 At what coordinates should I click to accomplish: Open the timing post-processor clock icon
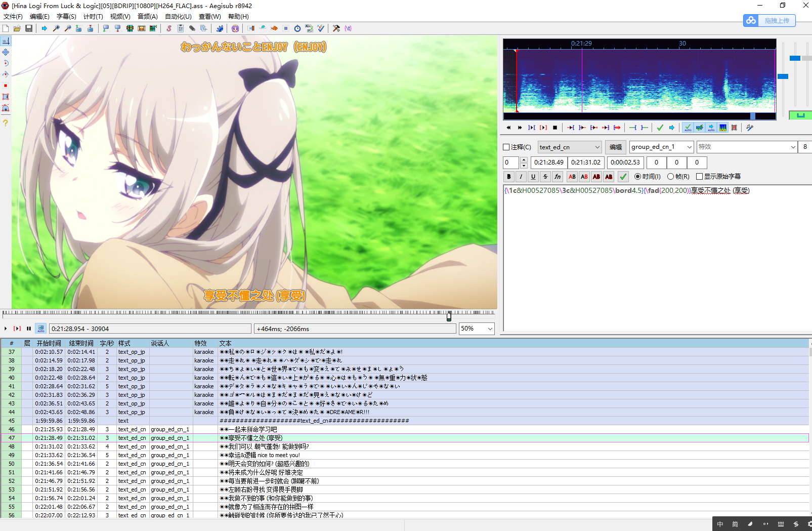297,28
